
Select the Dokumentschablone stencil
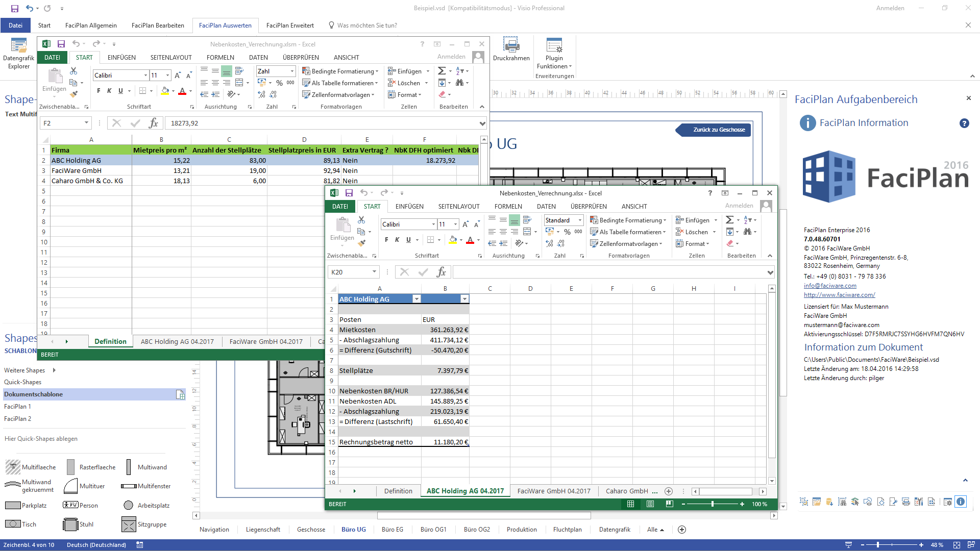pos(94,394)
